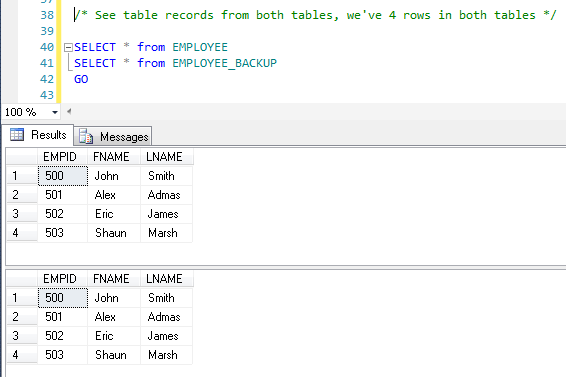Click the Results grid icon
The width and height of the screenshot is (566, 377).
(x=17, y=134)
